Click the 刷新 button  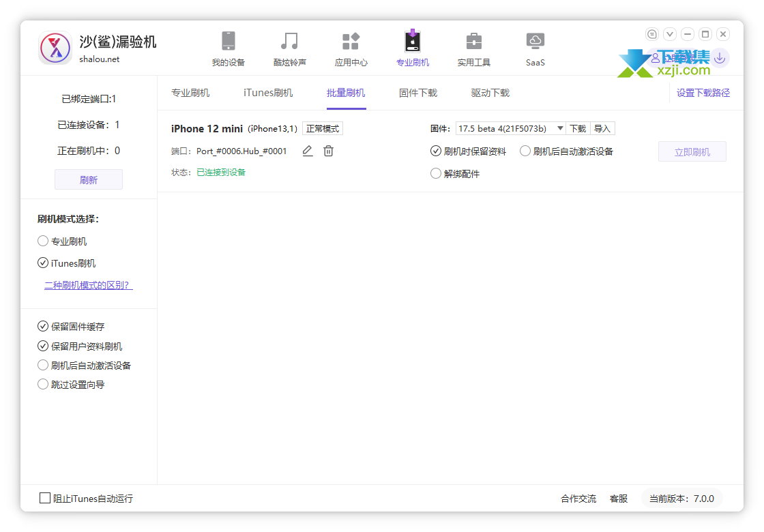point(89,180)
